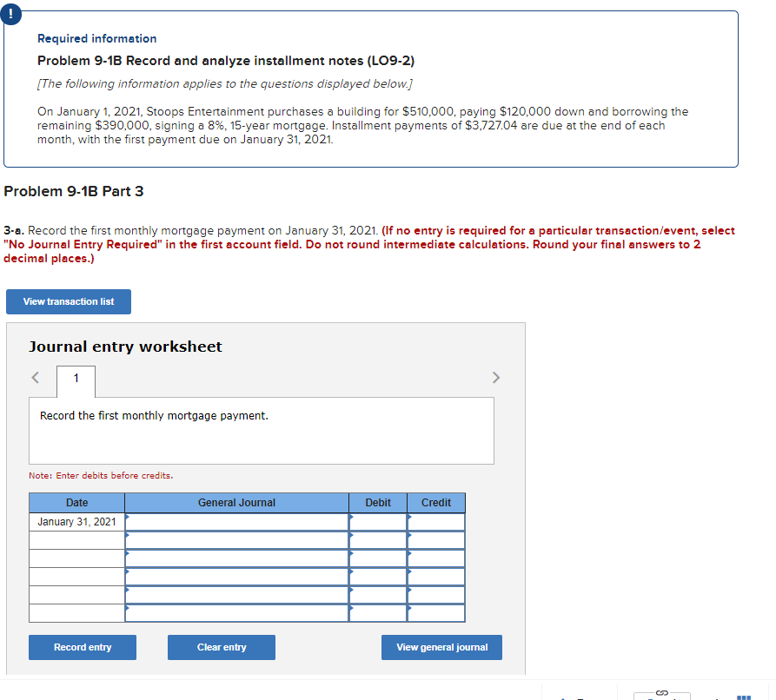Screen dimensions: 776x700
Task: Open second row General Journal account field
Action: point(236,540)
